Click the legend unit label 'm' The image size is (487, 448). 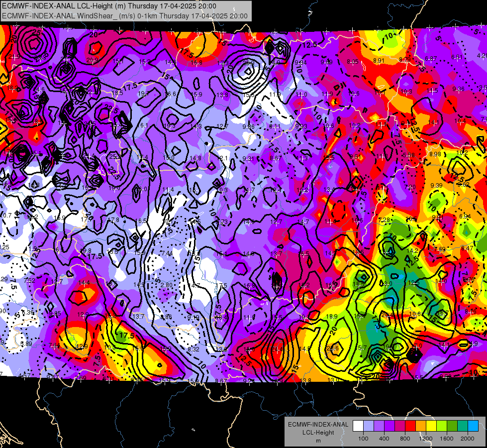tap(318, 441)
